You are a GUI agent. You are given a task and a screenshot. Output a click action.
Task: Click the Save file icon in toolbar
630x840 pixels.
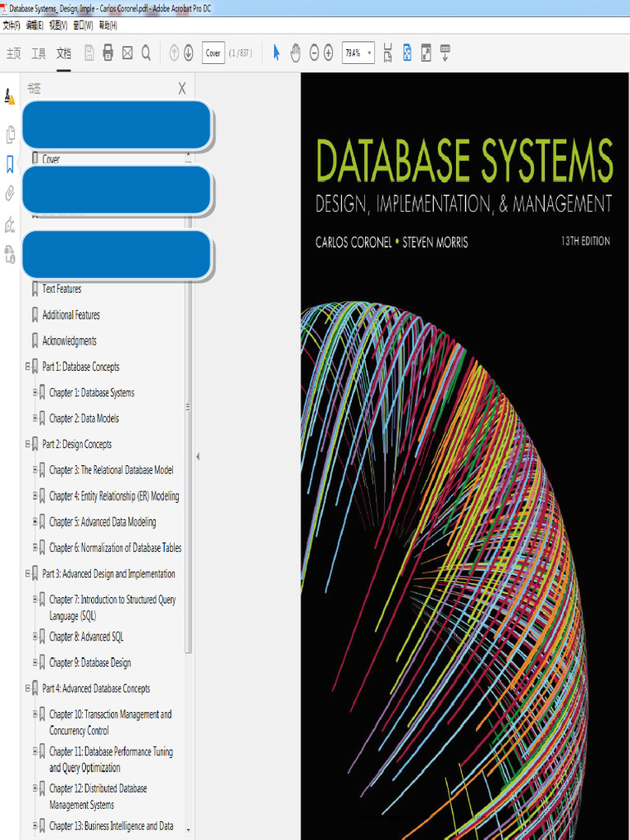pos(89,53)
